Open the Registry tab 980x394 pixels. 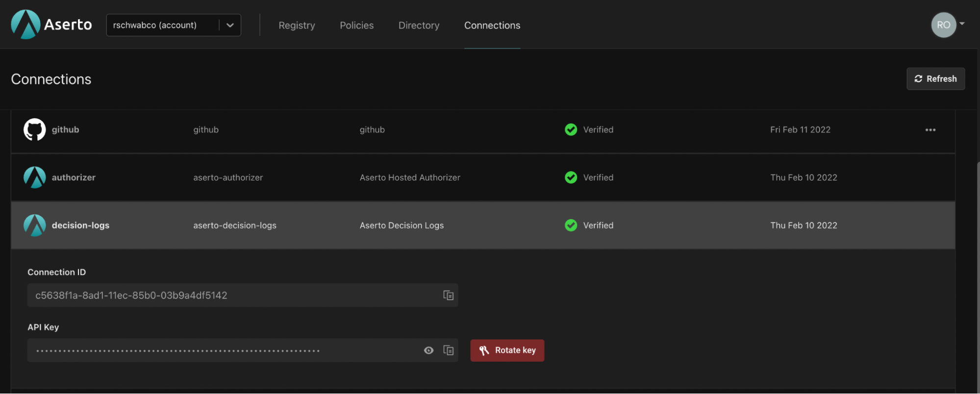coord(297,25)
